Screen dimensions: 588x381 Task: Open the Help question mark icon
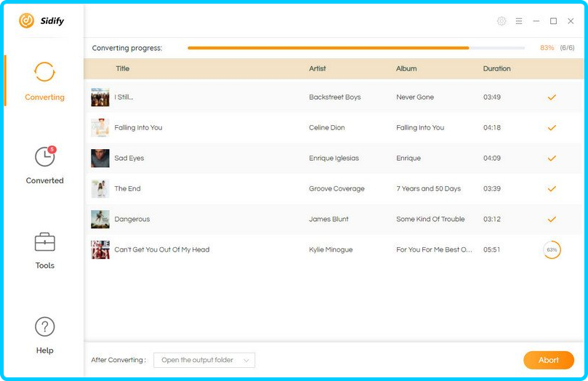44,326
